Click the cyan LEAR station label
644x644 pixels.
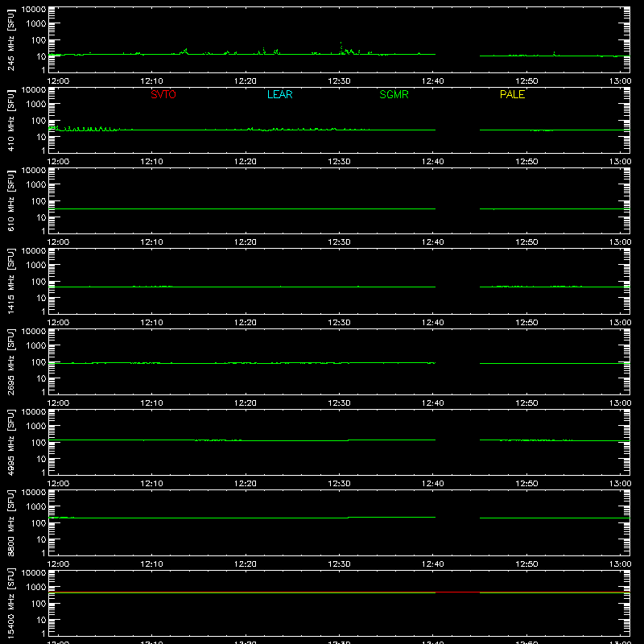[x=279, y=94]
